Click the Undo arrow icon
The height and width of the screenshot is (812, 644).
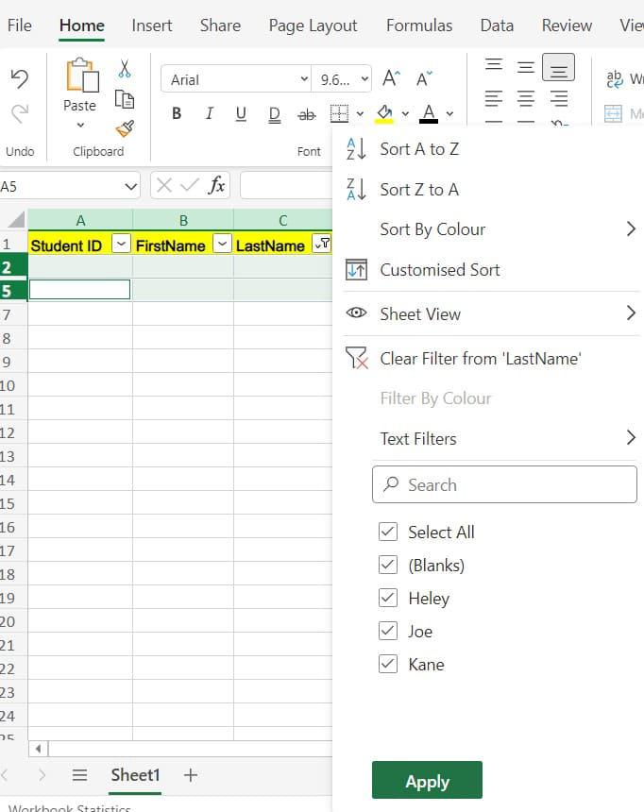pyautogui.click(x=20, y=78)
